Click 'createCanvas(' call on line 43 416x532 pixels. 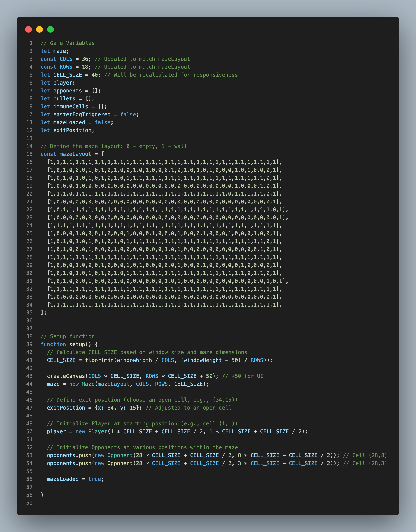tap(67, 376)
